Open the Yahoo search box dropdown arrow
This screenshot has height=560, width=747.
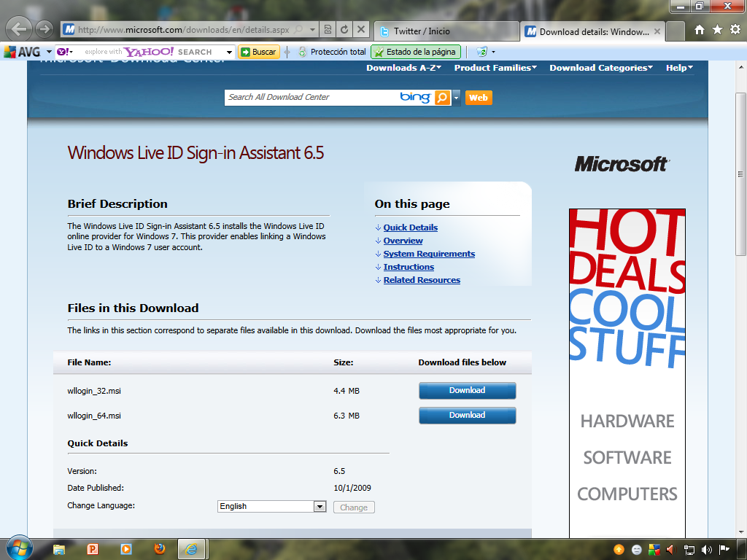point(230,52)
